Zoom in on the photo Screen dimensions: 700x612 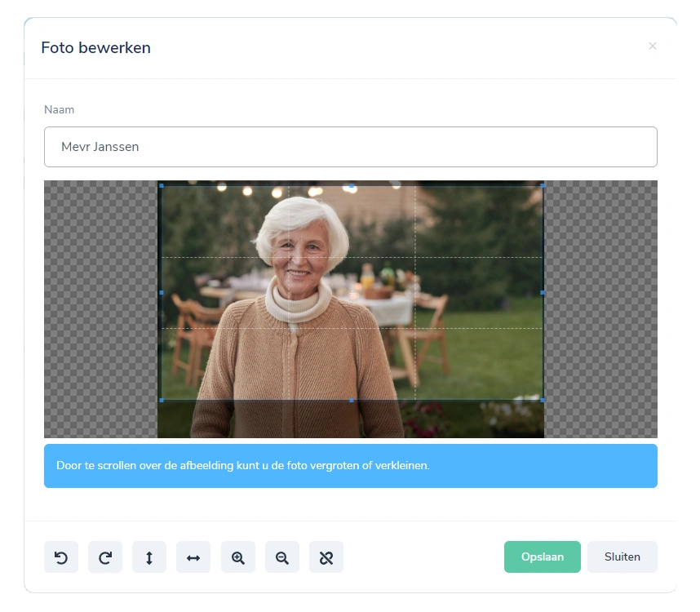tap(237, 557)
